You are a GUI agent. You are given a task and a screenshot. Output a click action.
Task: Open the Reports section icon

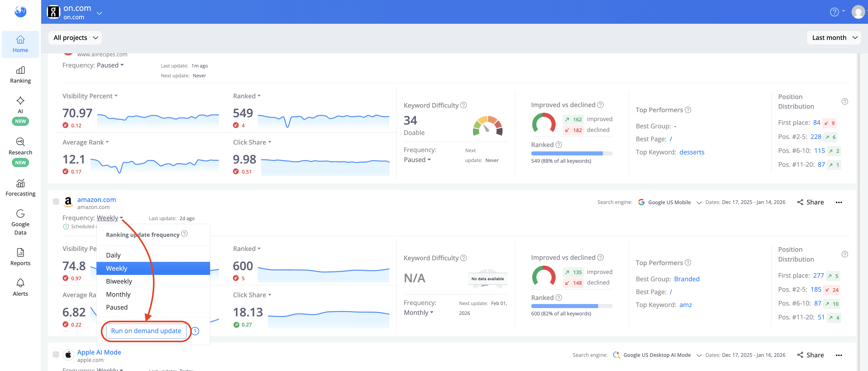click(x=20, y=252)
